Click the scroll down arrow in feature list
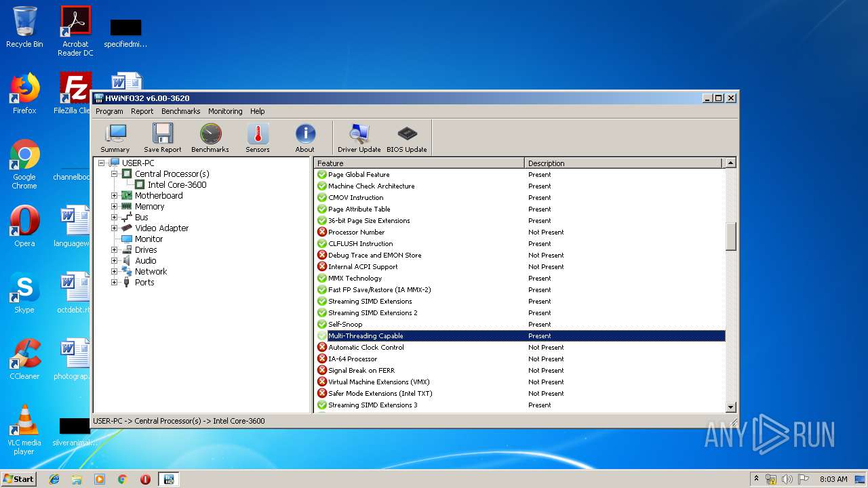 730,407
